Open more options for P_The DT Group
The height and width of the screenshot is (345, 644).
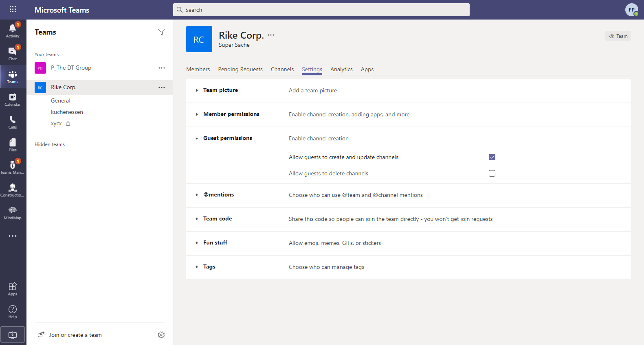[x=162, y=68]
